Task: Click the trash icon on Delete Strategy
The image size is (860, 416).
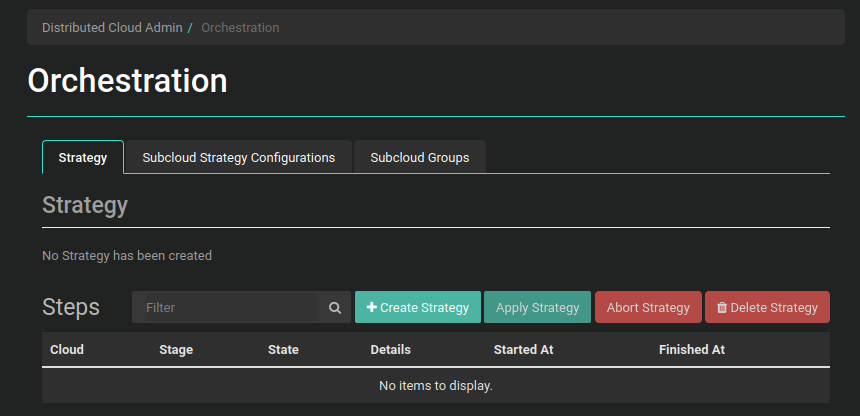Action: pos(722,308)
